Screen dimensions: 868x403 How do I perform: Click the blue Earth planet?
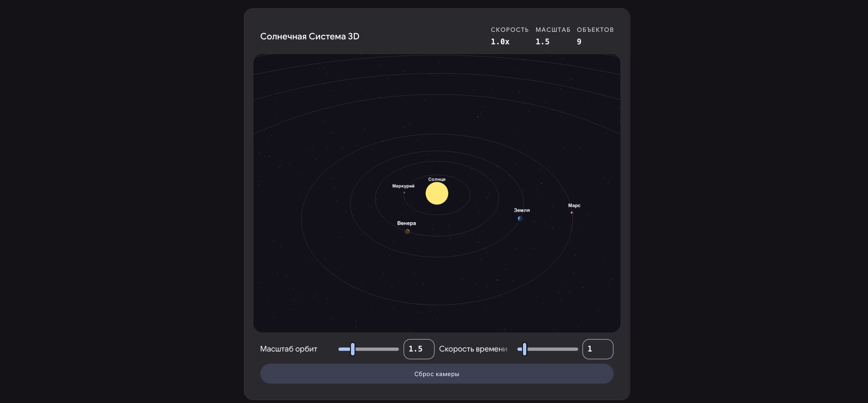point(520,218)
